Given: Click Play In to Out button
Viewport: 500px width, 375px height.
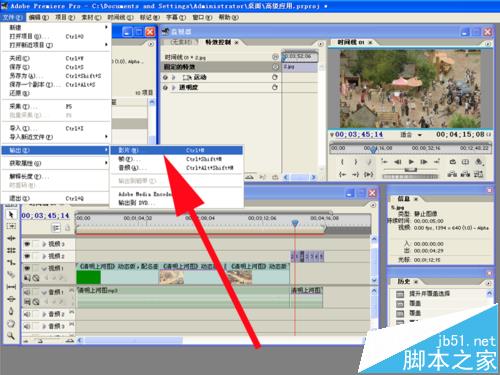Looking at the screenshot, I should point(368,174).
